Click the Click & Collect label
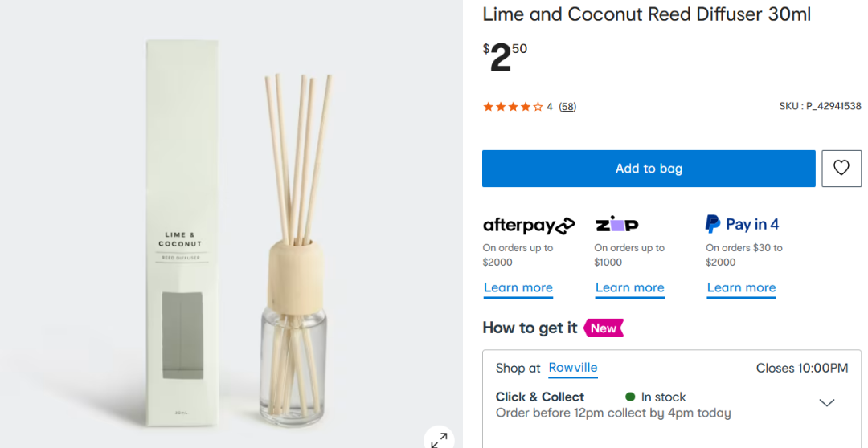The image size is (868, 448). [539, 397]
